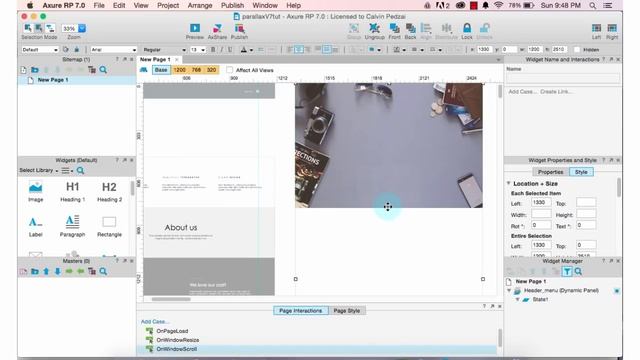Collapse the Location + Size section
The width and height of the screenshot is (640, 360).
[509, 183]
